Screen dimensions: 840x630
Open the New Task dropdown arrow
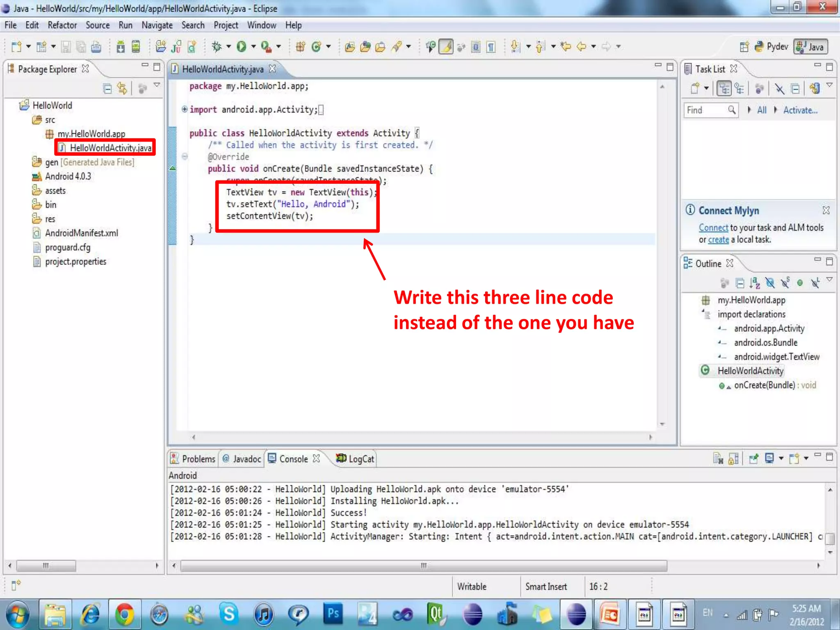click(x=706, y=88)
